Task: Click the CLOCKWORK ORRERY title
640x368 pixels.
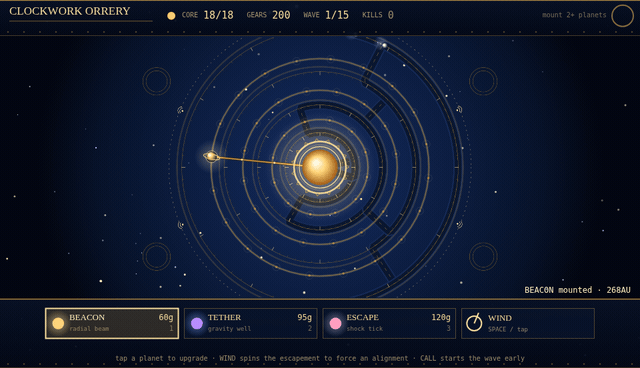Action: point(70,11)
